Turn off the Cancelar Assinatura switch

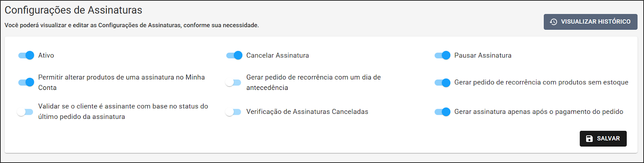[234, 55]
